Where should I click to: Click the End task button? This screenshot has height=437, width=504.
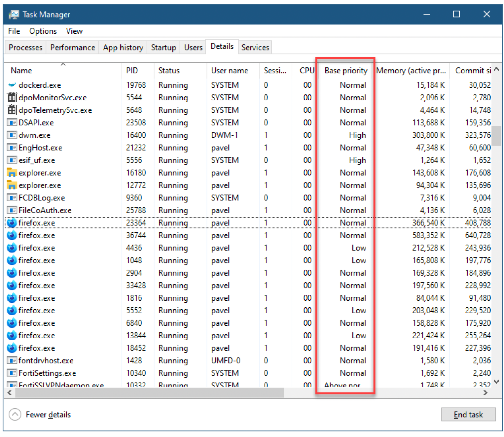[x=468, y=415]
